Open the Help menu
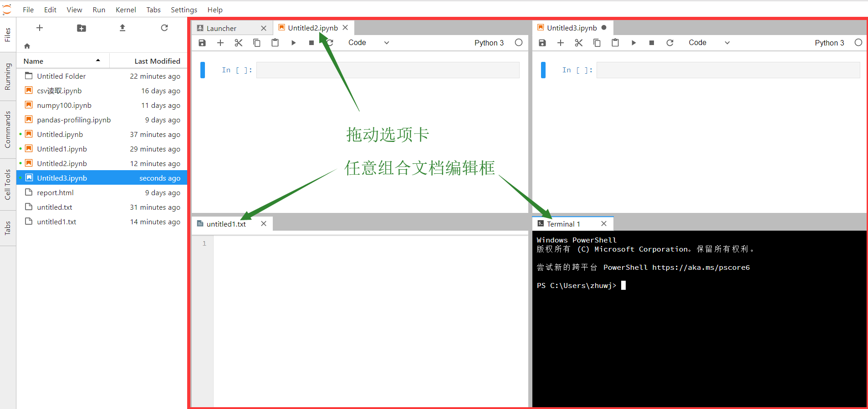 pos(215,10)
